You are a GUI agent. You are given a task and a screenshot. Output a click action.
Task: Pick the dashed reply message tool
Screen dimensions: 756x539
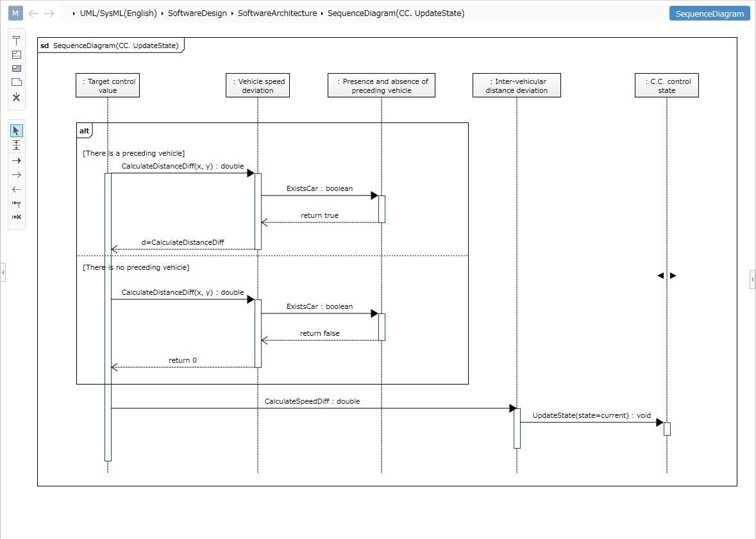(x=17, y=190)
